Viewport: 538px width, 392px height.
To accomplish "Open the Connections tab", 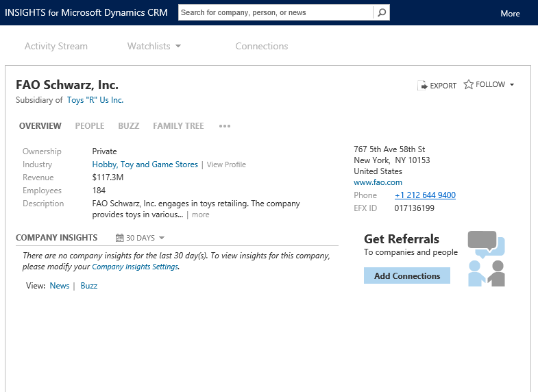I will pos(261,46).
